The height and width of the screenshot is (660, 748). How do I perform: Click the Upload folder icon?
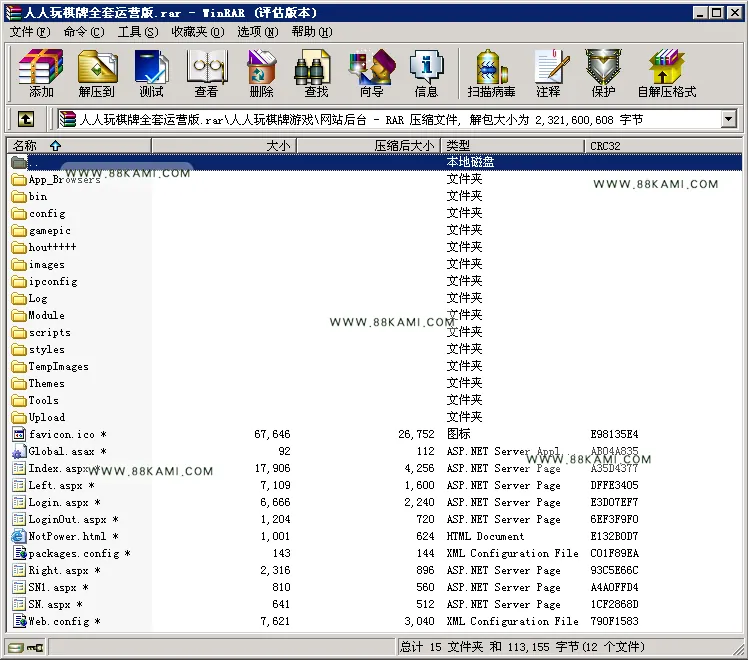pyautogui.click(x=19, y=417)
